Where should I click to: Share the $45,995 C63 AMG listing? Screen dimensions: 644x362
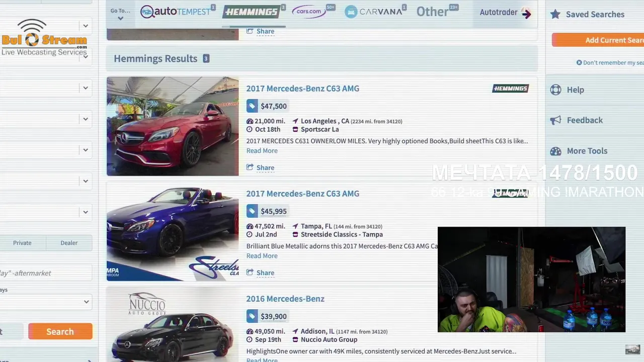(x=260, y=273)
